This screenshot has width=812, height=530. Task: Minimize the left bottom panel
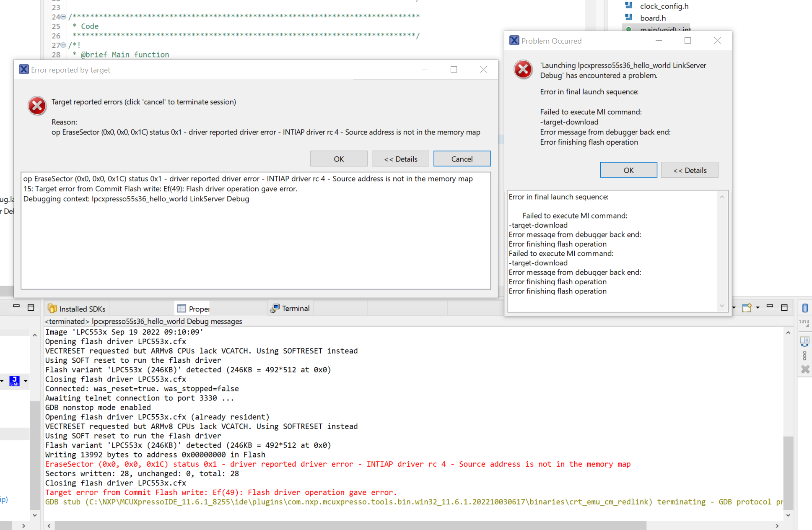16,307
